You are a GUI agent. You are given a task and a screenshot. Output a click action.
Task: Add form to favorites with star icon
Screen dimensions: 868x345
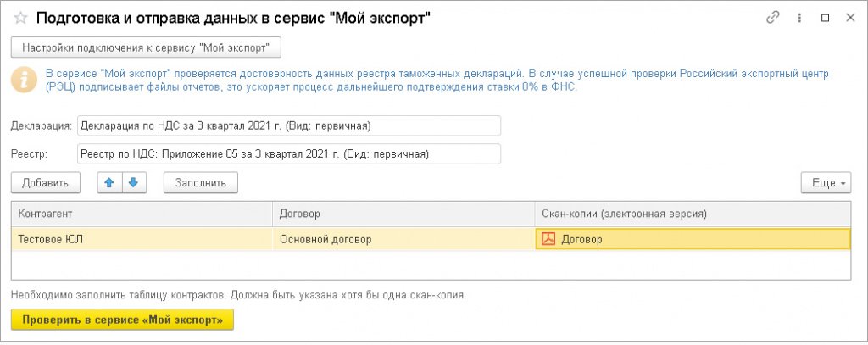(x=21, y=18)
